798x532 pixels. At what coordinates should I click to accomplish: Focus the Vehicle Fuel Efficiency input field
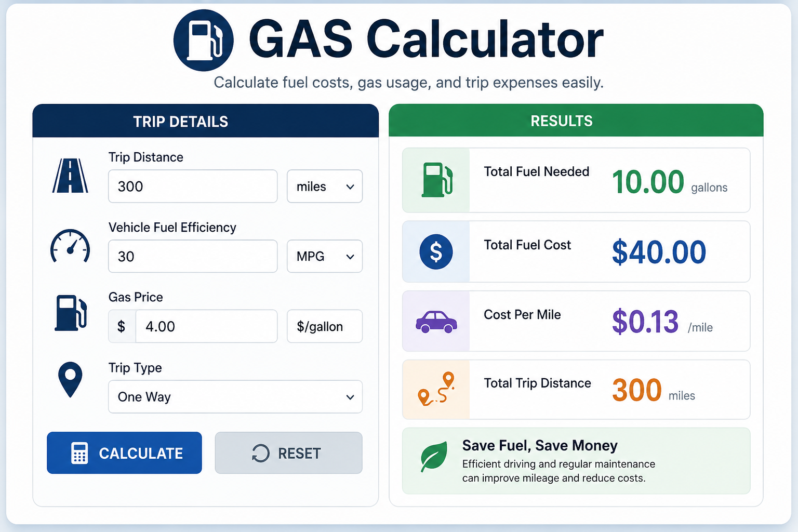[x=193, y=256]
